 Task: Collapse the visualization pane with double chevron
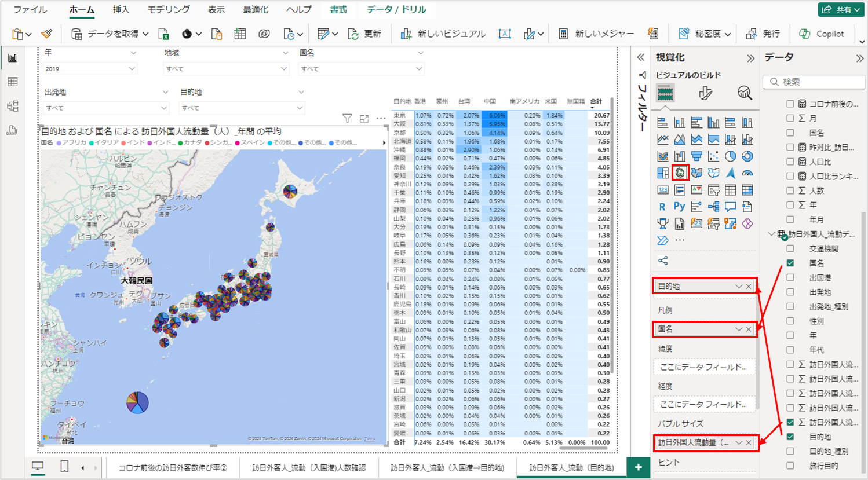750,58
